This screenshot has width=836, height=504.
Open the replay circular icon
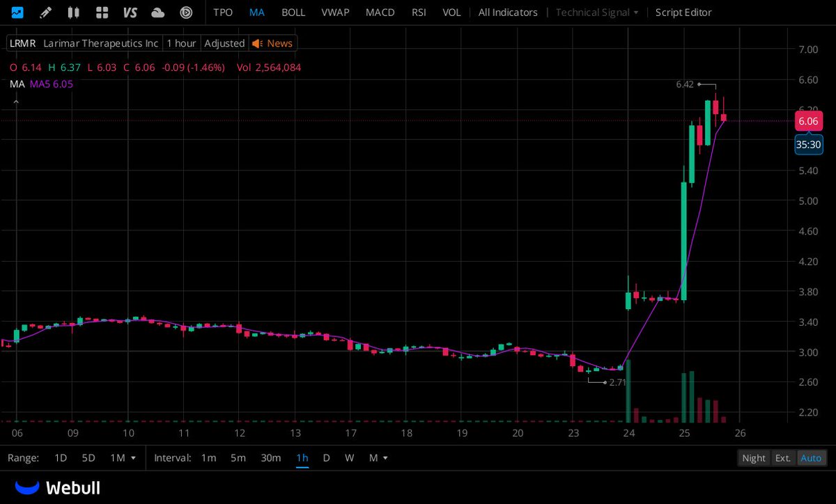[186, 13]
